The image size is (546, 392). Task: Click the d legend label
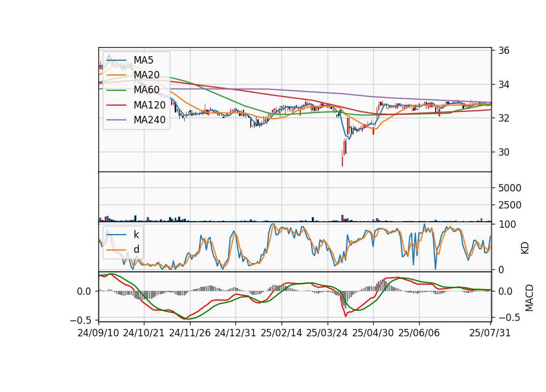(136, 249)
